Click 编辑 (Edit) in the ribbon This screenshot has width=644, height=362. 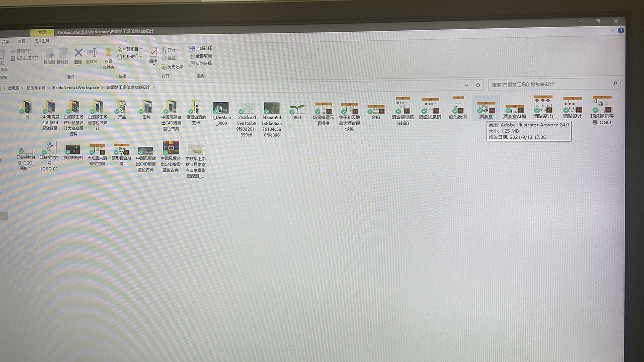(x=169, y=58)
